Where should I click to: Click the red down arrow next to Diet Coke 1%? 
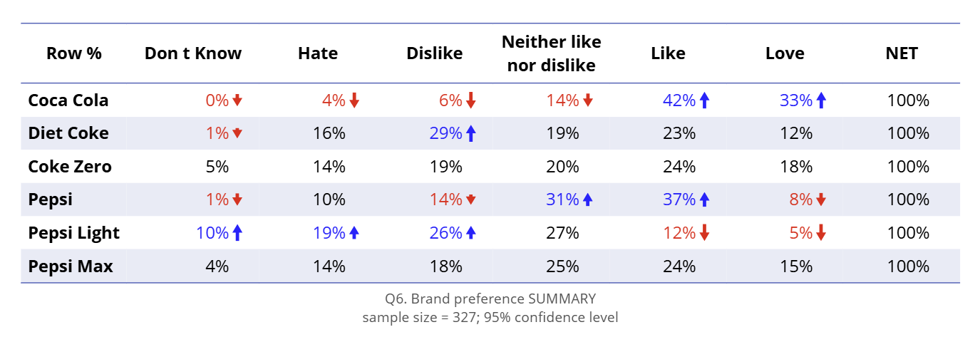coord(237,133)
